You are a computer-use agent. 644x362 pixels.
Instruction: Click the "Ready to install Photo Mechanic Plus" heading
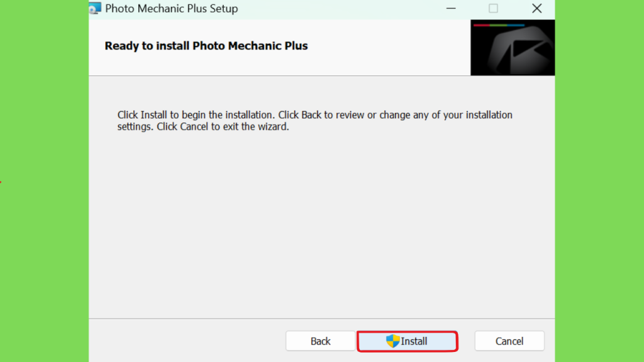(x=206, y=45)
